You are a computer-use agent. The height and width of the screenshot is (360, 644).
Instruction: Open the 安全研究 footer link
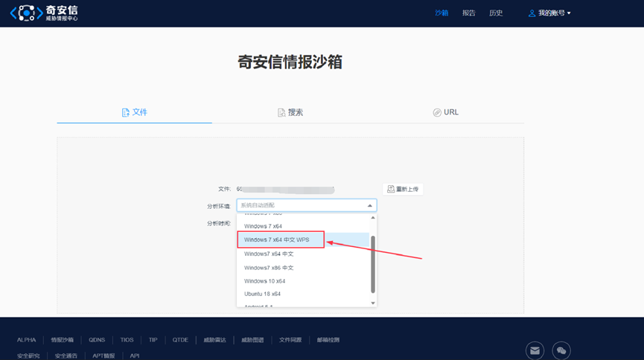point(28,356)
